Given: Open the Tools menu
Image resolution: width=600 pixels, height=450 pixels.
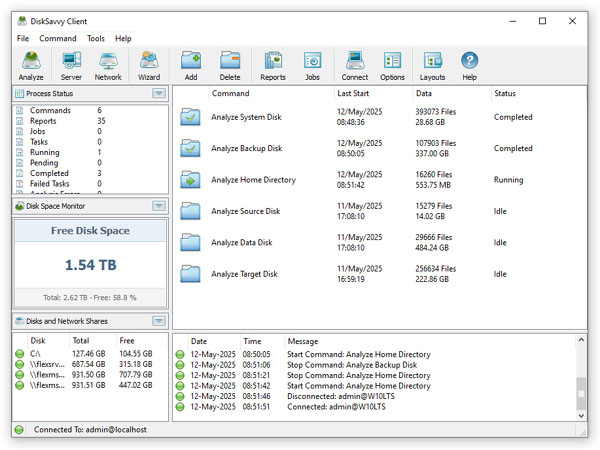Looking at the screenshot, I should pyautogui.click(x=96, y=39).
